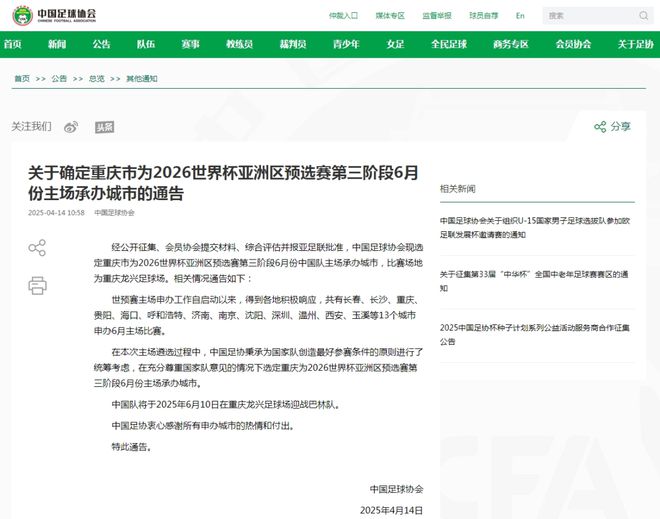
Task: Click the share icon beside 分享
Action: pyautogui.click(x=600, y=127)
